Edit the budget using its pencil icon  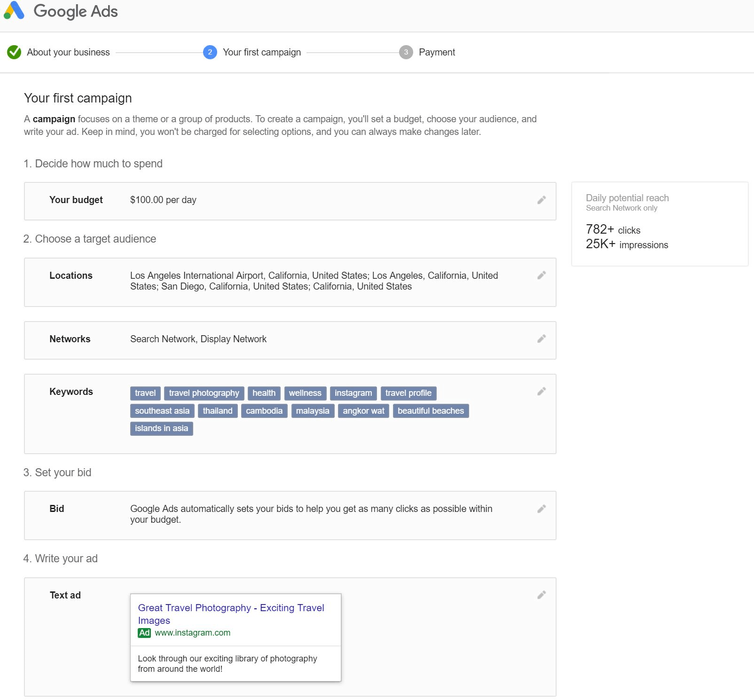542,200
